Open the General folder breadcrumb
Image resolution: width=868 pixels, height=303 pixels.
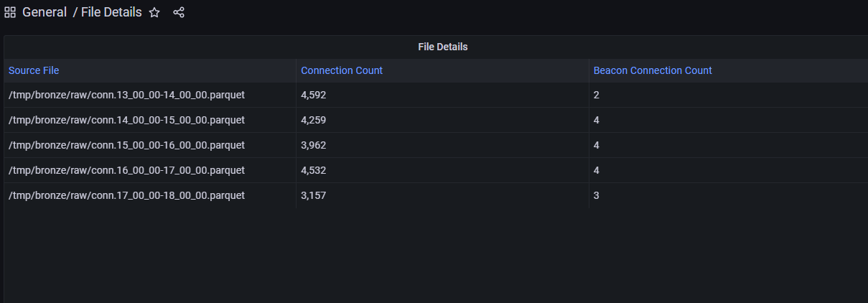point(45,12)
